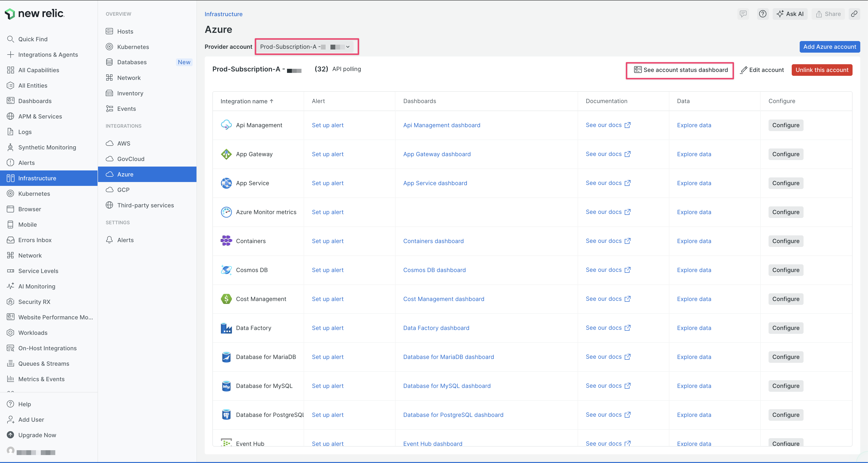Click the user avatar at bottom left
The width and height of the screenshot is (868, 463).
coord(11,451)
